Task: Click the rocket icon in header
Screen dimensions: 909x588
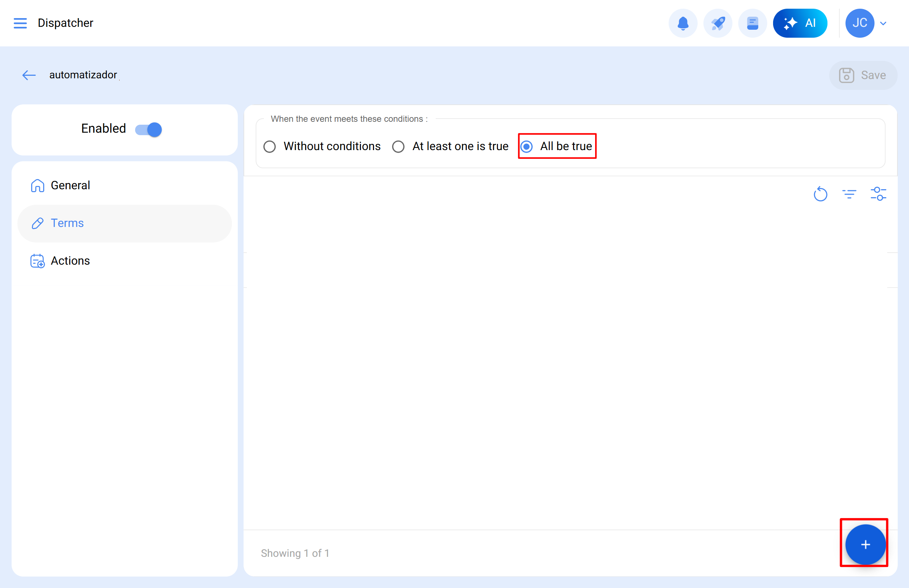Action: (x=717, y=23)
